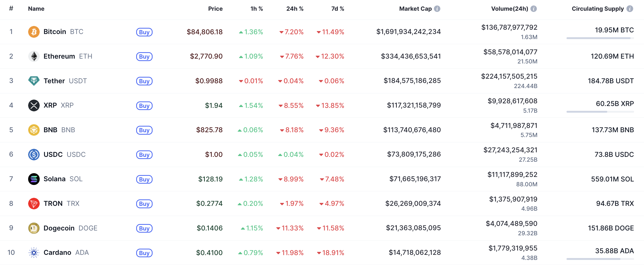This screenshot has width=644, height=265.
Task: Click the Bitcoin coin logo icon
Action: (x=34, y=32)
